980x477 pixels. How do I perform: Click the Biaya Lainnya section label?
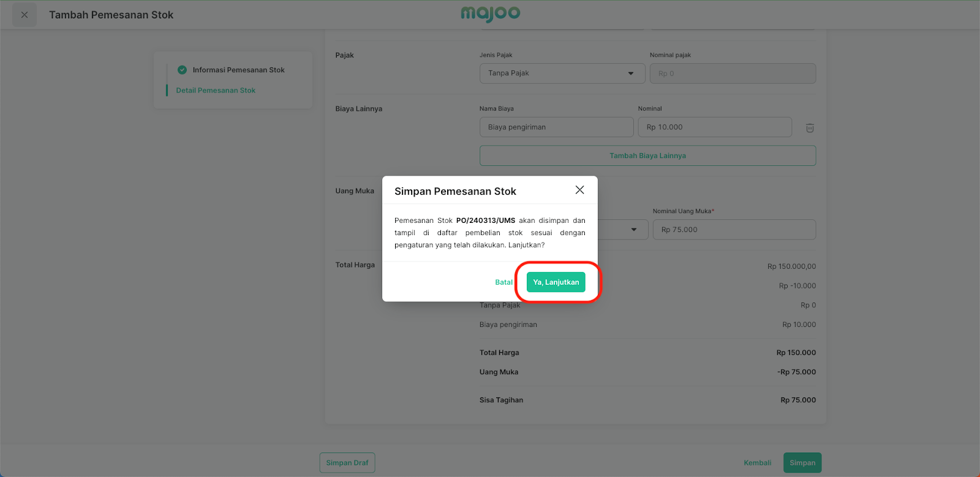pyautogui.click(x=359, y=109)
